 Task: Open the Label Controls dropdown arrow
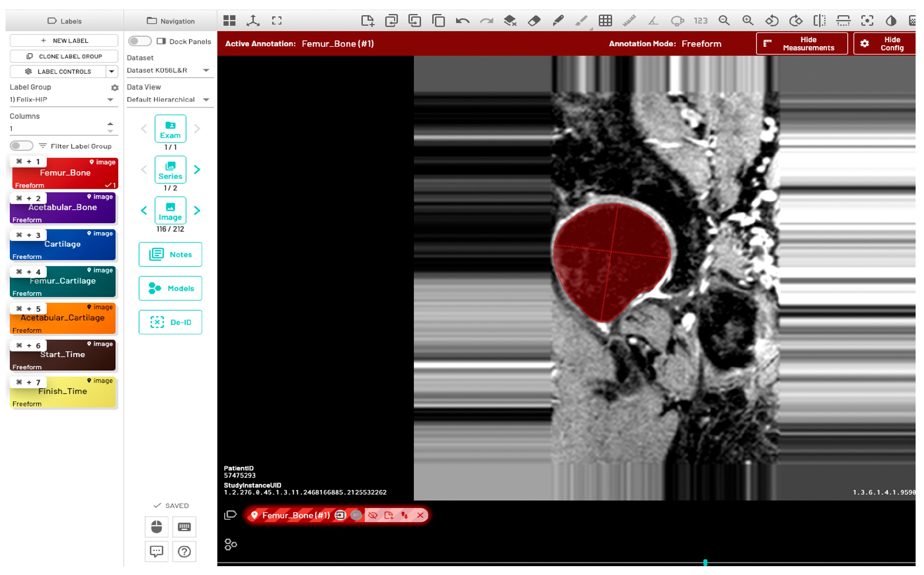[111, 72]
